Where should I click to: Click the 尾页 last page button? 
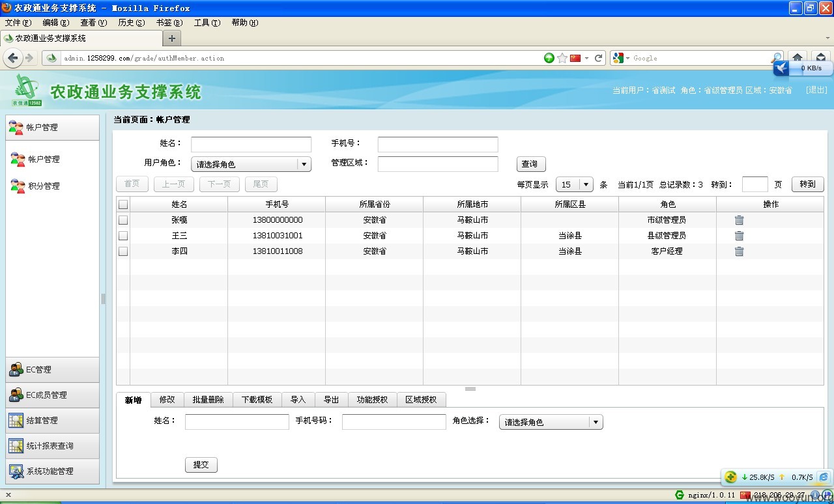pyautogui.click(x=261, y=184)
